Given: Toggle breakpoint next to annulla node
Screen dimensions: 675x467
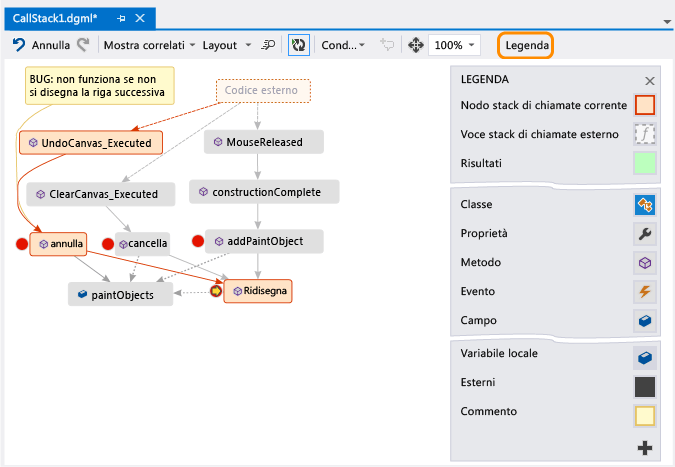Looking at the screenshot, I should tap(22, 243).
